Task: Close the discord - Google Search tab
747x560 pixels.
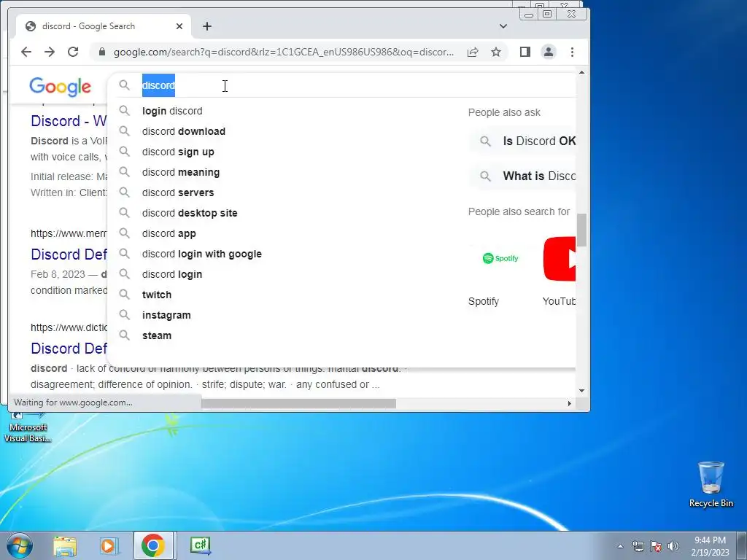Action: 179,26
